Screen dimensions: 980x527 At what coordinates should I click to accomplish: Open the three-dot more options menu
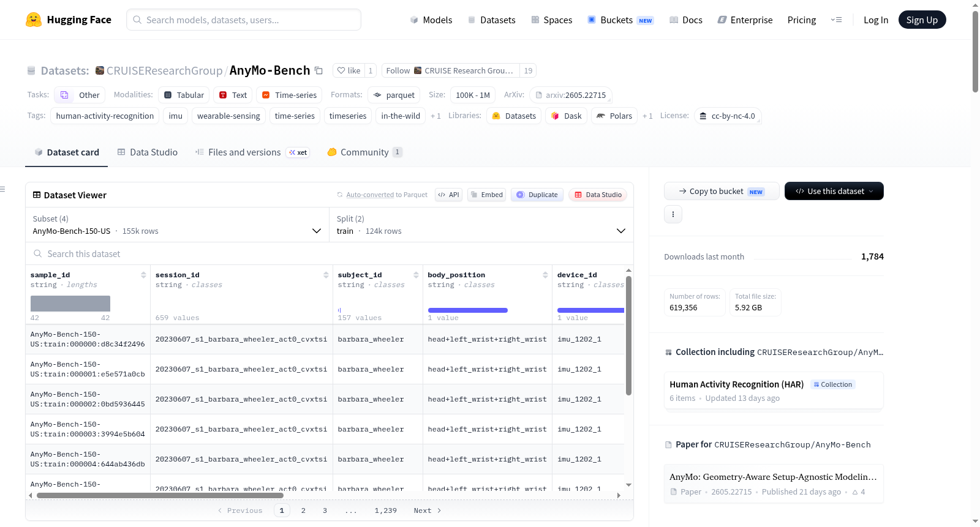point(673,214)
